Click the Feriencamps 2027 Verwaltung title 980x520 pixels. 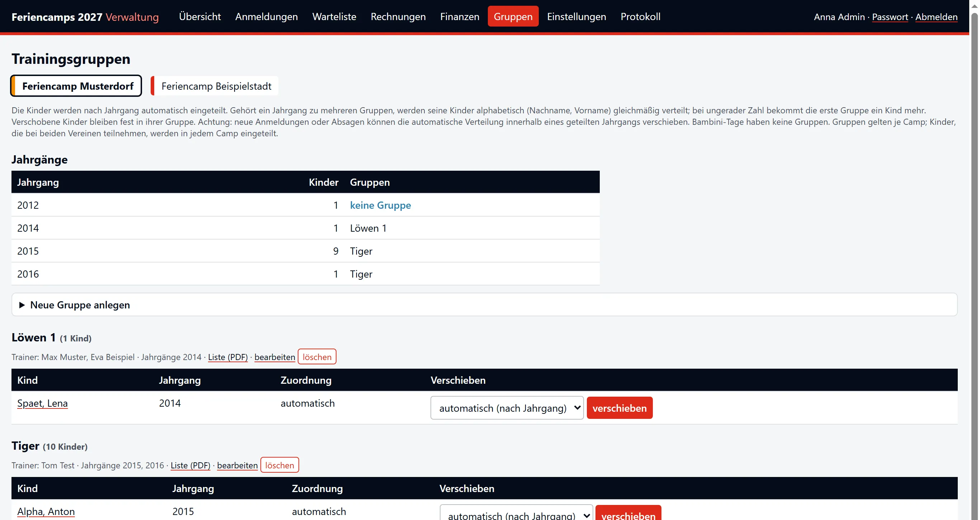pyautogui.click(x=85, y=17)
